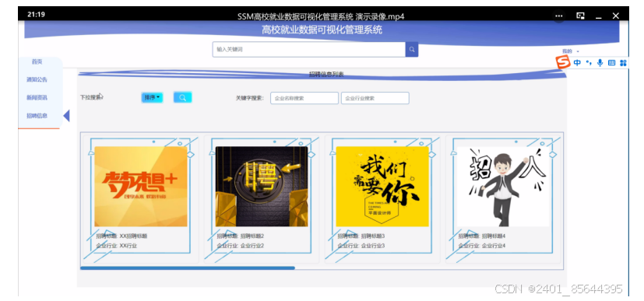Minimize the video player window
The image size is (644, 301).
[x=598, y=17]
